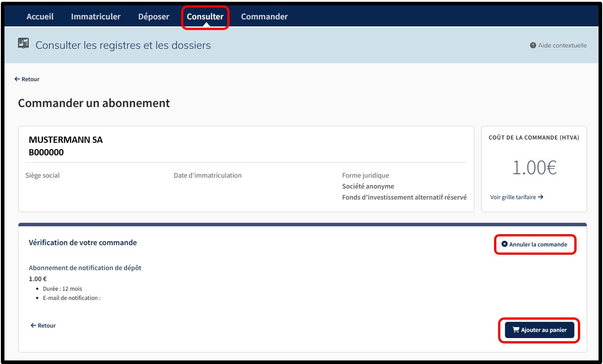The width and height of the screenshot is (603, 364).
Task: Click the back arrow above the page title
Action: 17,79
